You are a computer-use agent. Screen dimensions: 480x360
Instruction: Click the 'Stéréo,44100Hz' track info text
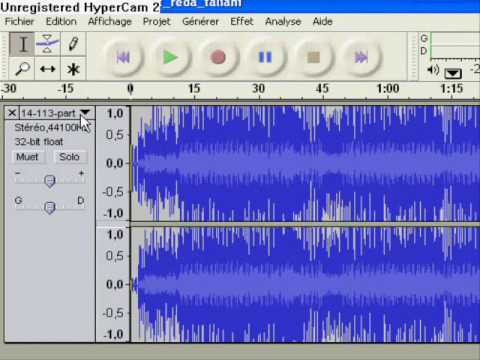[x=52, y=127]
